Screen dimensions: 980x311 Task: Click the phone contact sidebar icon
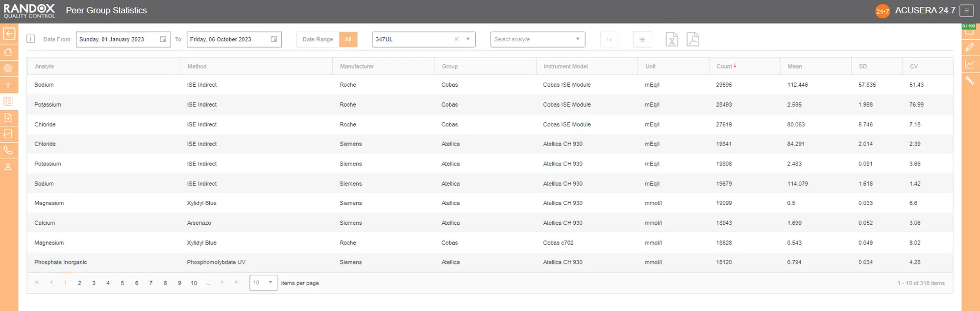(8, 150)
